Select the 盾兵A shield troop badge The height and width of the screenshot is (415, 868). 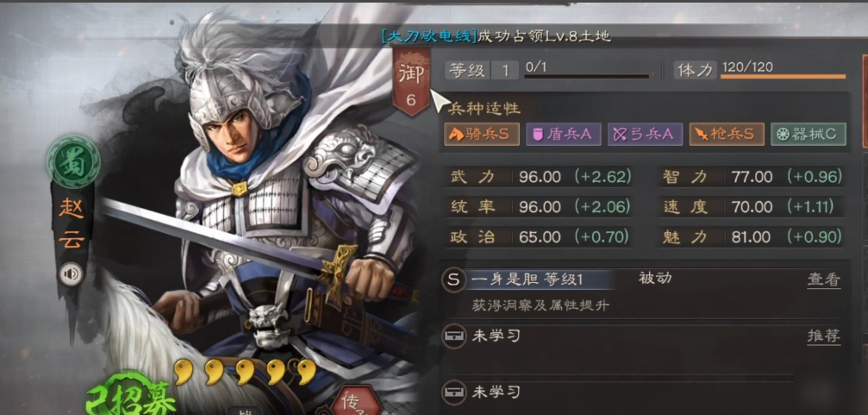click(x=563, y=134)
